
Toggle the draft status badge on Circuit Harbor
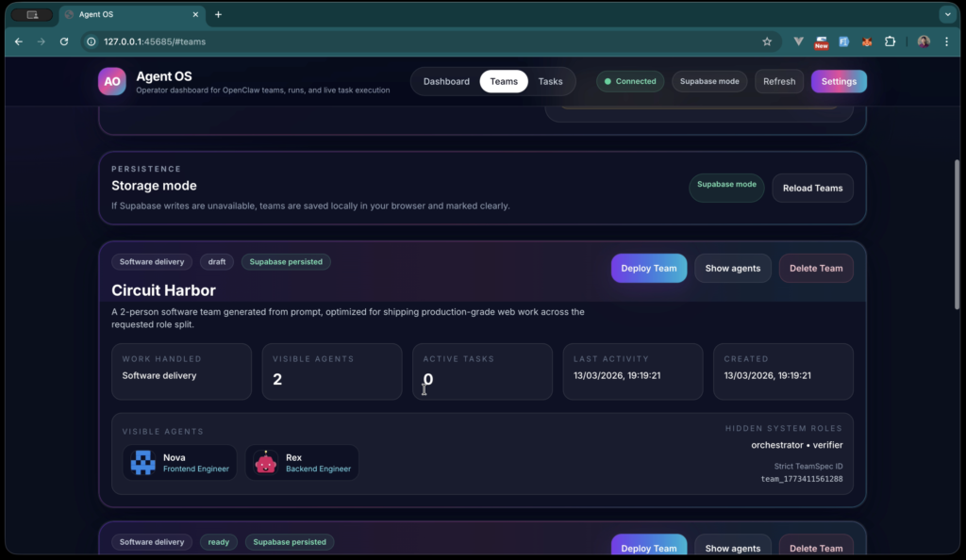click(x=216, y=261)
